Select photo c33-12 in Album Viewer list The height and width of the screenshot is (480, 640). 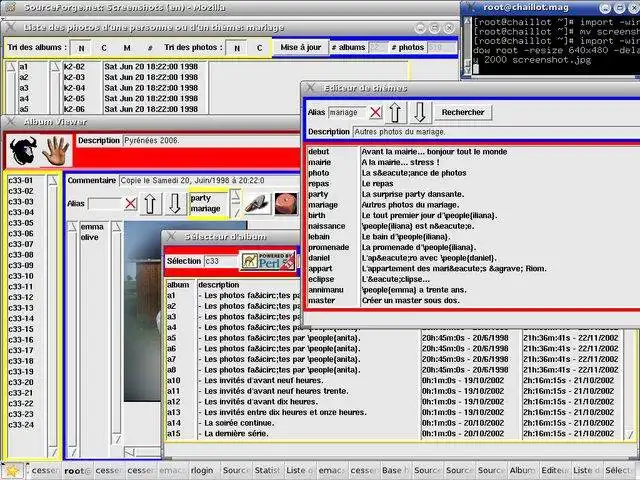point(21,297)
